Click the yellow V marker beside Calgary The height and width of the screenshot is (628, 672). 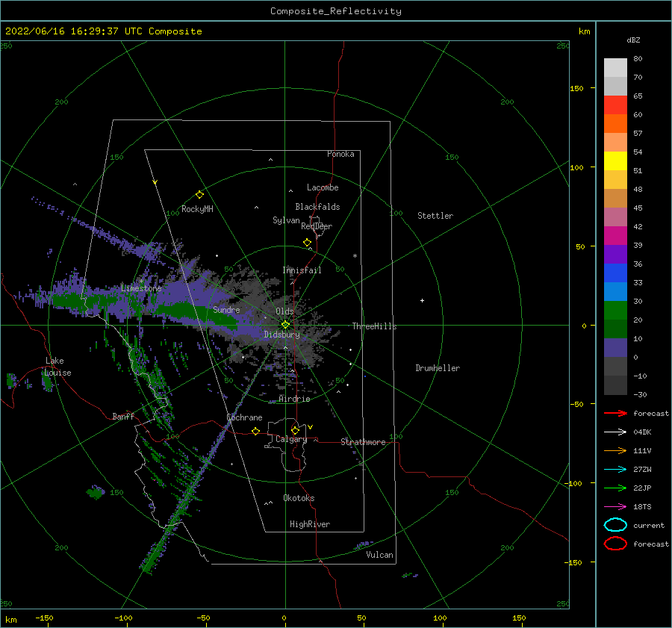tap(311, 427)
